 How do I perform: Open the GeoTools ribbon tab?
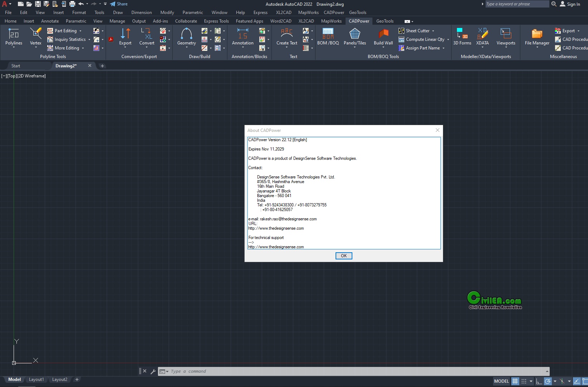coord(385,21)
